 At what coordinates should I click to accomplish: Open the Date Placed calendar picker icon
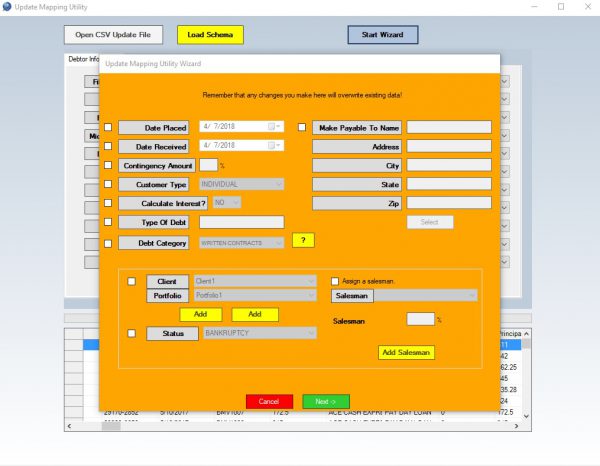tap(274, 126)
